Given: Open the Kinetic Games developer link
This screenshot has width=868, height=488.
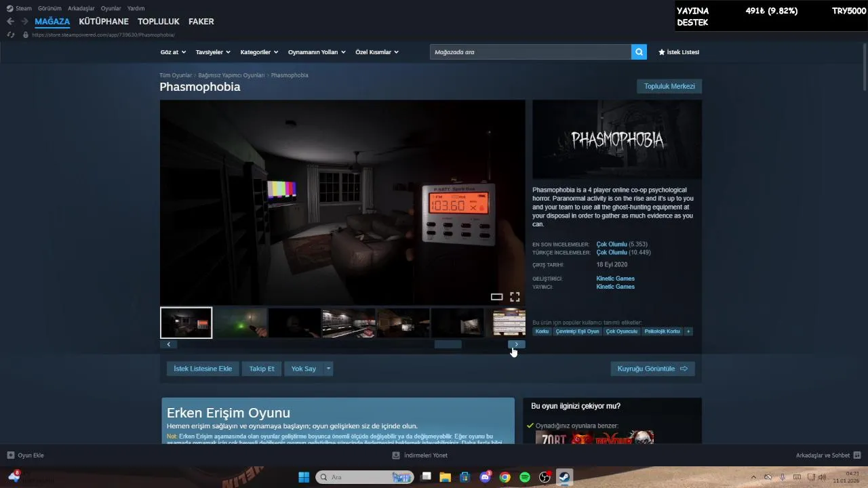Looking at the screenshot, I should click(x=615, y=279).
